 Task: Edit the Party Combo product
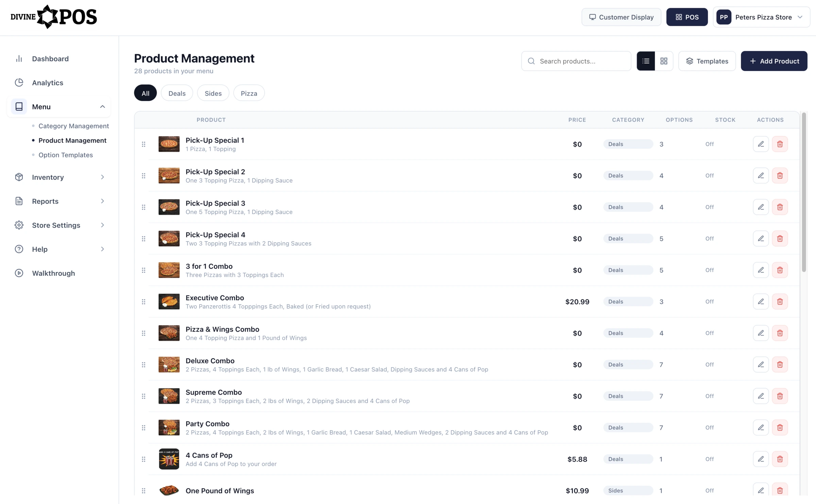761,428
